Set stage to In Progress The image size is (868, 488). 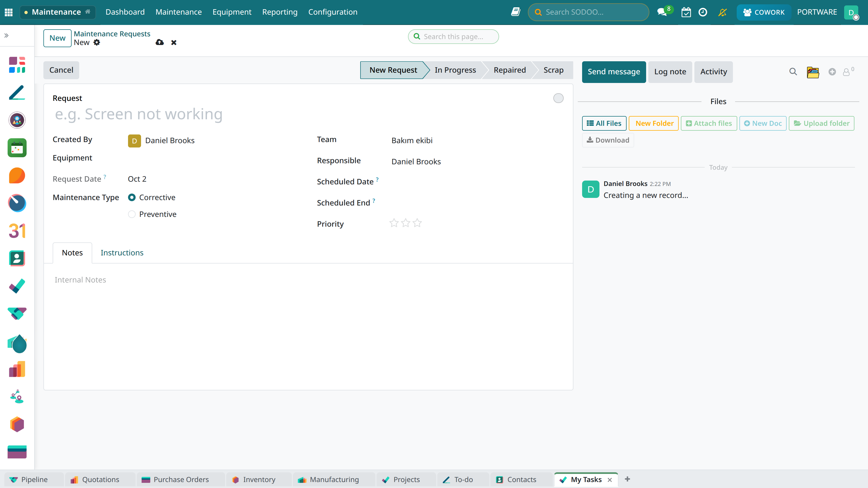coord(455,70)
